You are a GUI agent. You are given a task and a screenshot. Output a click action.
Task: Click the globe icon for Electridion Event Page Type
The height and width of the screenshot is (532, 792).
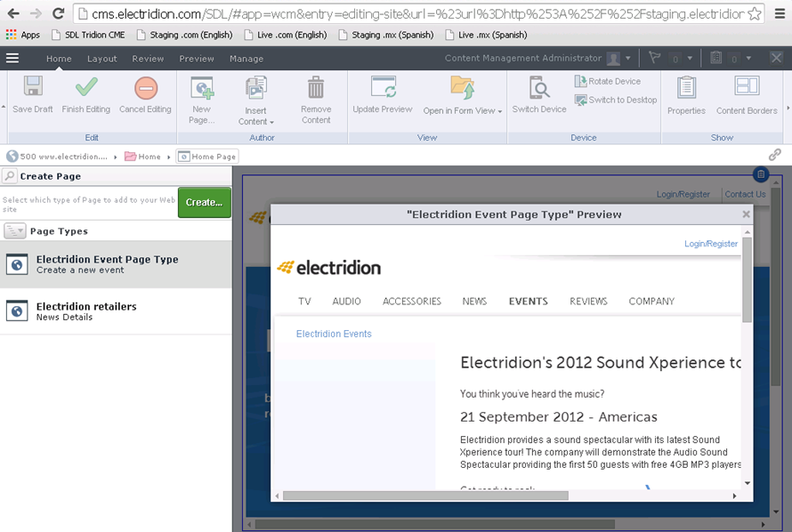pos(17,264)
